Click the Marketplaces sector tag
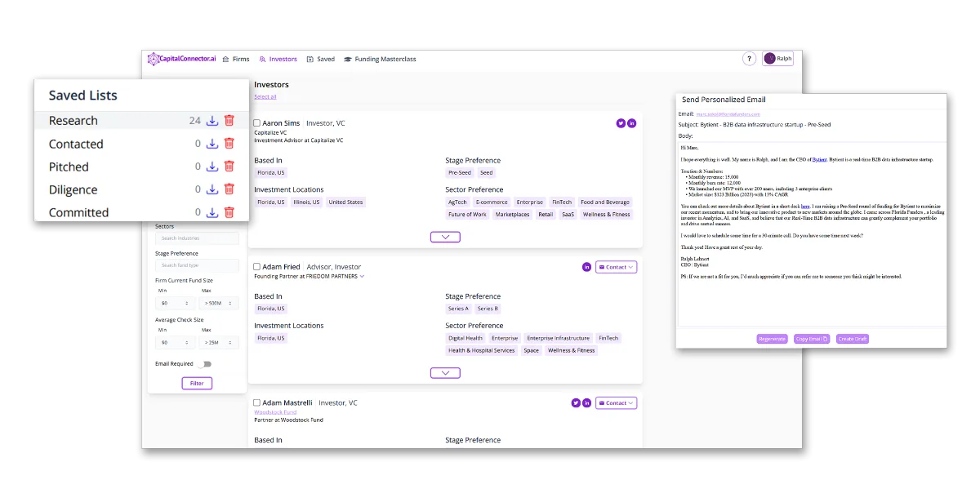 click(x=512, y=215)
